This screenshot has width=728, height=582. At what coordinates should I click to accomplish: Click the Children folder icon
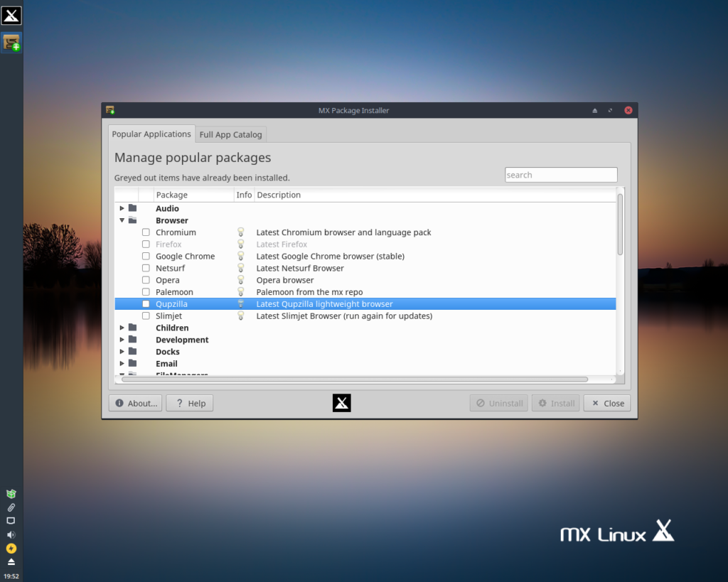[133, 327]
